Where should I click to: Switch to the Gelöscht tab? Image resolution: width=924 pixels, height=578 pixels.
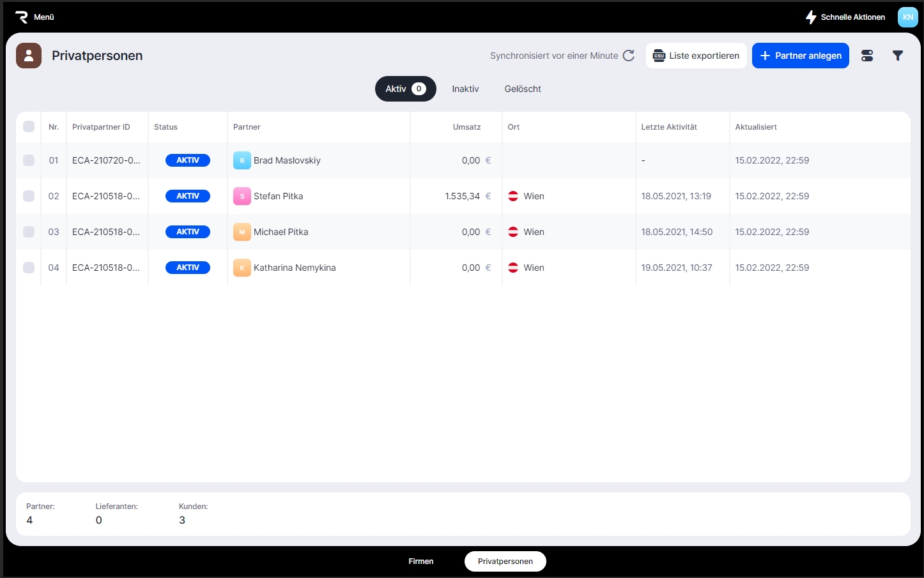(x=523, y=89)
